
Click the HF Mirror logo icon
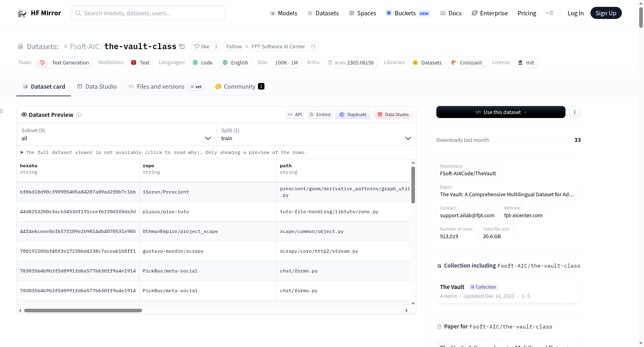pos(22,13)
